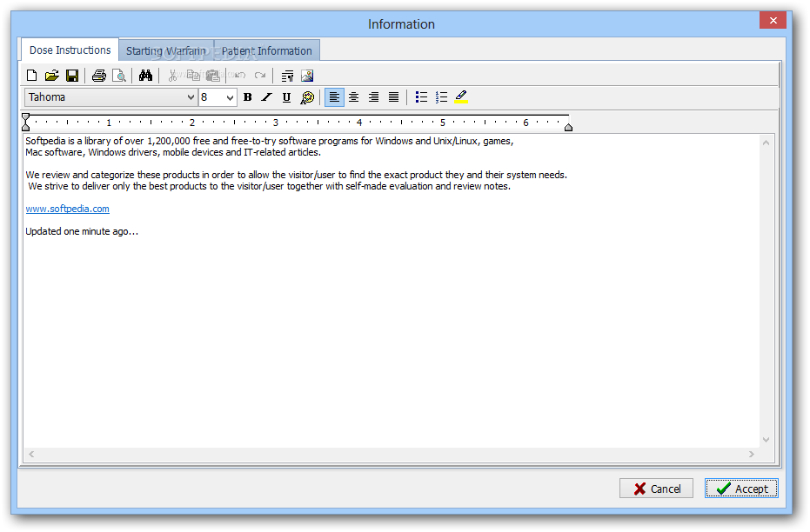Switch to Starting Warfarin tab

coord(166,50)
